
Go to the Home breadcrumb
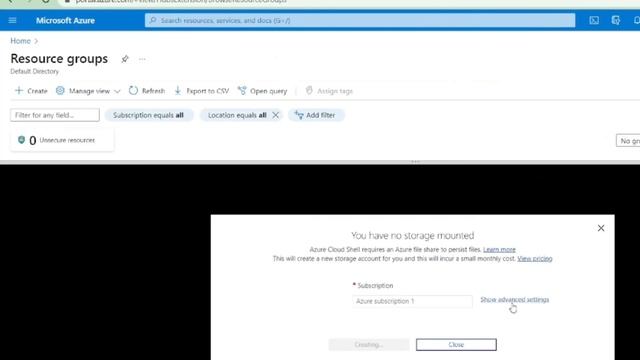pos(20,41)
